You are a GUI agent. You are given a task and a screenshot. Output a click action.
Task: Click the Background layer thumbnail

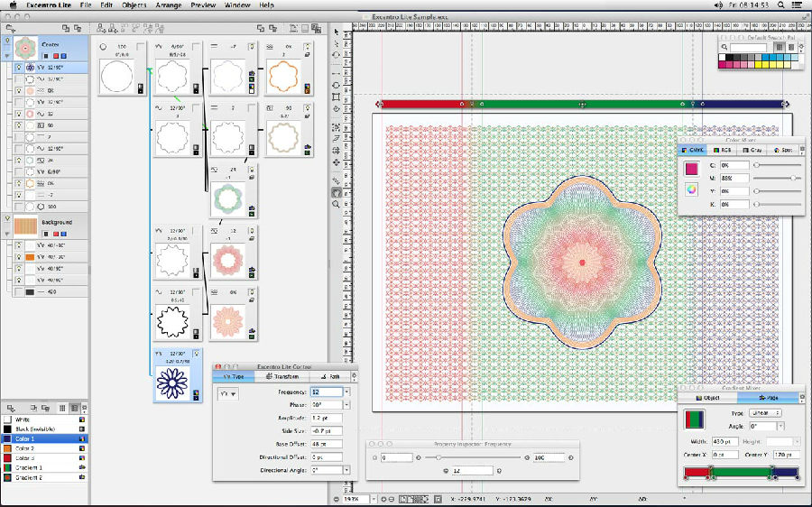[24, 226]
